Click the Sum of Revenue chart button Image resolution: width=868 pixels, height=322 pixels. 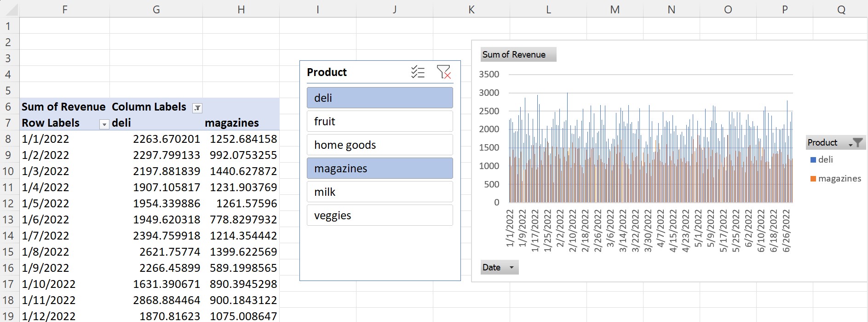click(x=518, y=54)
